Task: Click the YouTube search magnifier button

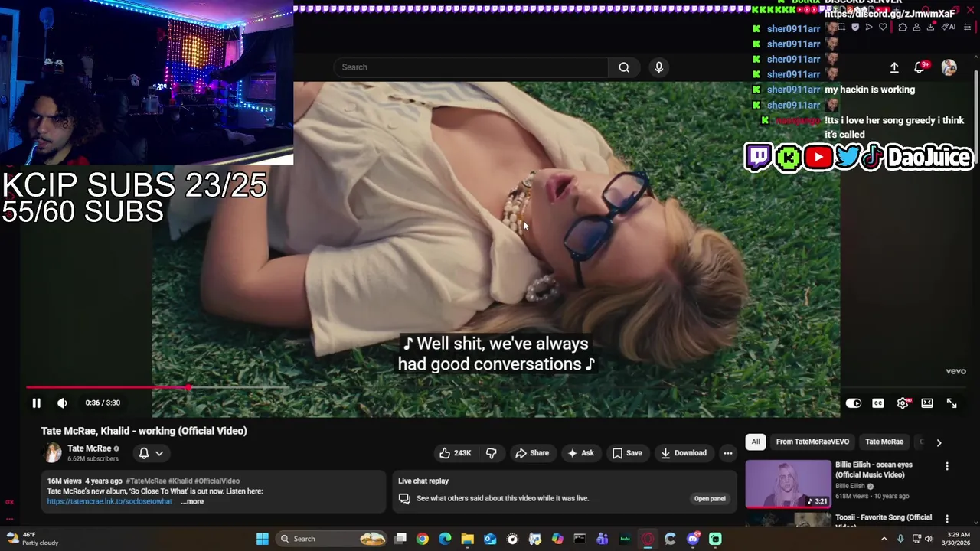Action: point(624,67)
